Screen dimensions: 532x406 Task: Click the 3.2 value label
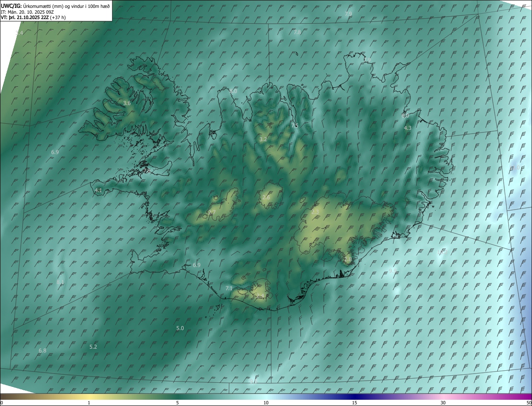[x=263, y=139]
